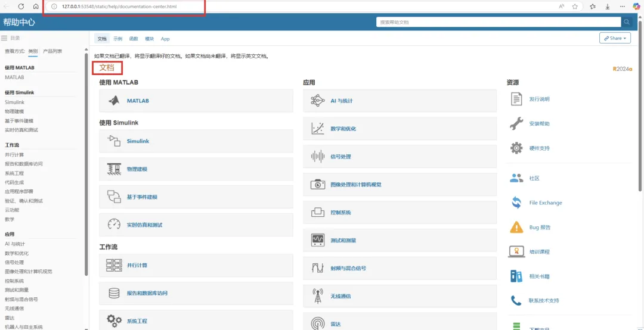
Task: Open 代码生成 in sidebar
Action: [14, 182]
